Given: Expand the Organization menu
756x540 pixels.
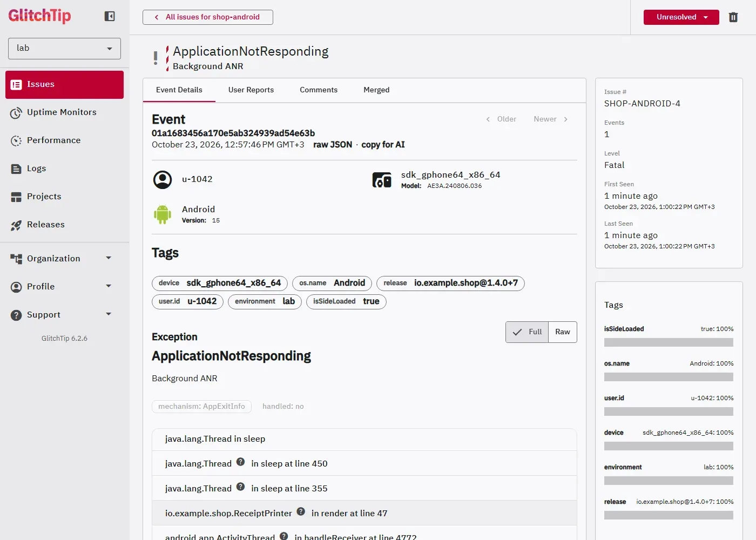Looking at the screenshot, I should click(64, 259).
